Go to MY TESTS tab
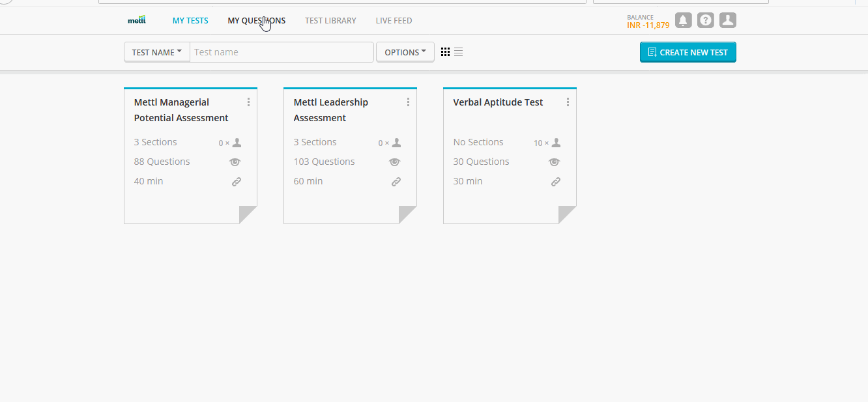The height and width of the screenshot is (402, 868). coord(190,21)
